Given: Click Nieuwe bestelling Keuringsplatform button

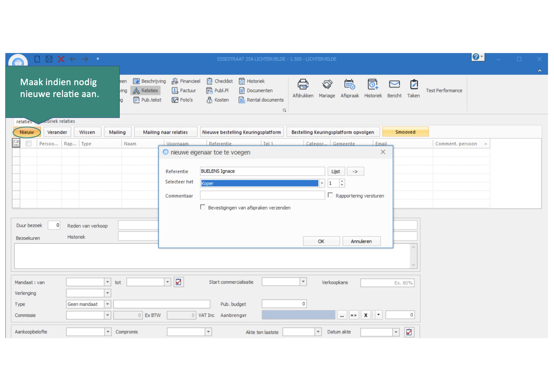Looking at the screenshot, I should point(241,132).
